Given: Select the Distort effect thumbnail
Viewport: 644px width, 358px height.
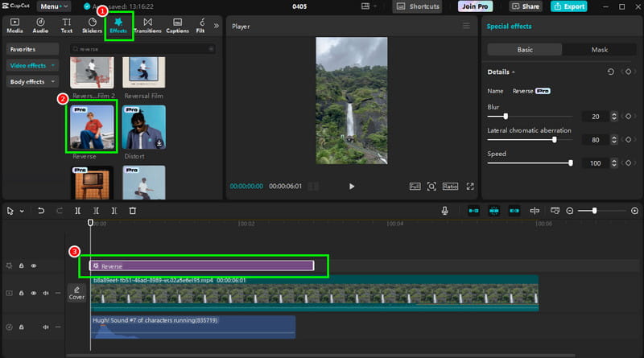Looking at the screenshot, I should point(144,128).
